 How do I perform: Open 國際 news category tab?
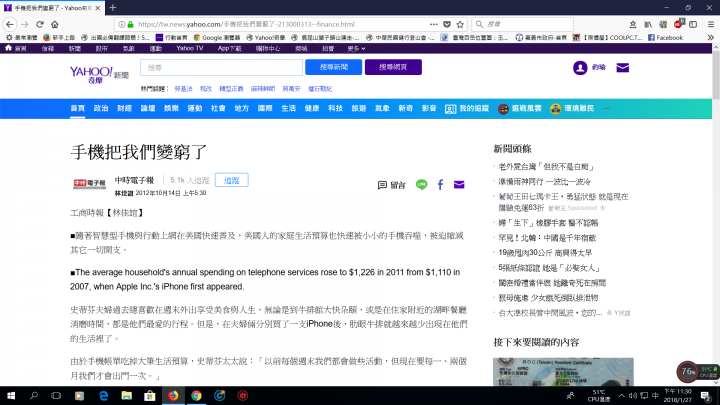point(265,108)
